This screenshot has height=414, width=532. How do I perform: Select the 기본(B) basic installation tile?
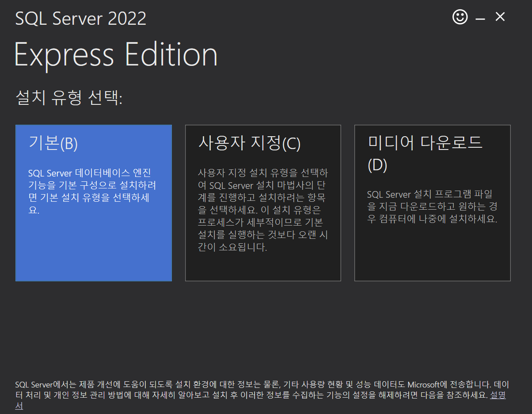[x=94, y=203]
